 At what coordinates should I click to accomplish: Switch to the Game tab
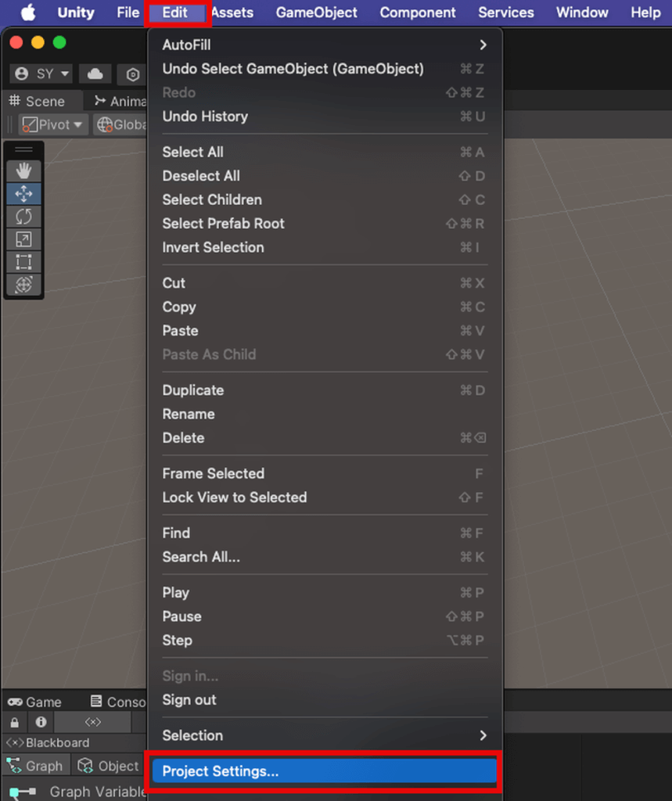[x=34, y=702]
